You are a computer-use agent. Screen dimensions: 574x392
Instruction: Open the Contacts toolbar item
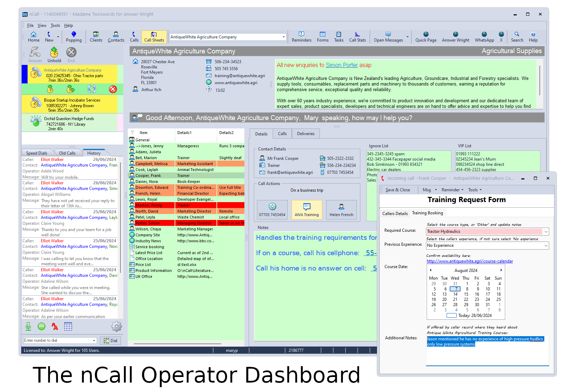(x=116, y=37)
